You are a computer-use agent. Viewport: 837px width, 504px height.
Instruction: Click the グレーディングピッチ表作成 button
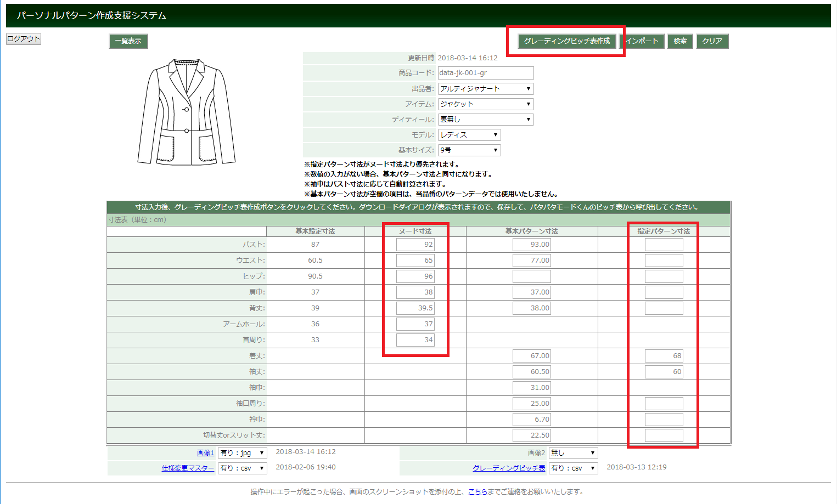[x=566, y=41]
